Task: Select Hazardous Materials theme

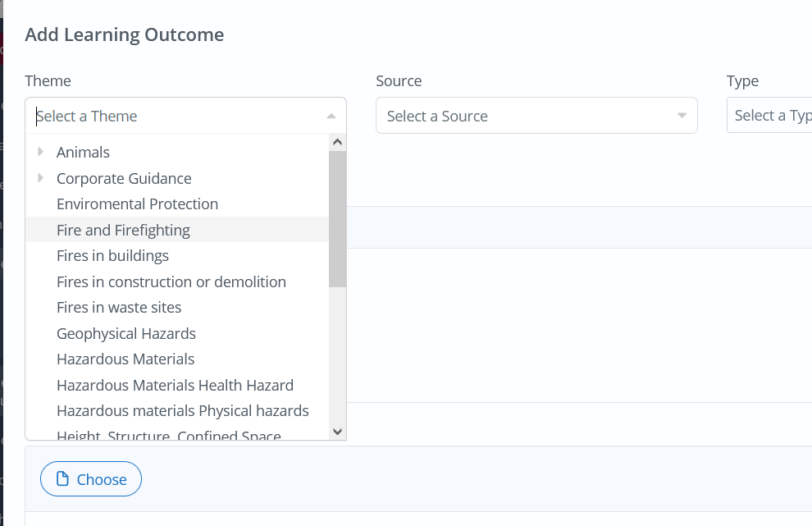Action: (125, 359)
